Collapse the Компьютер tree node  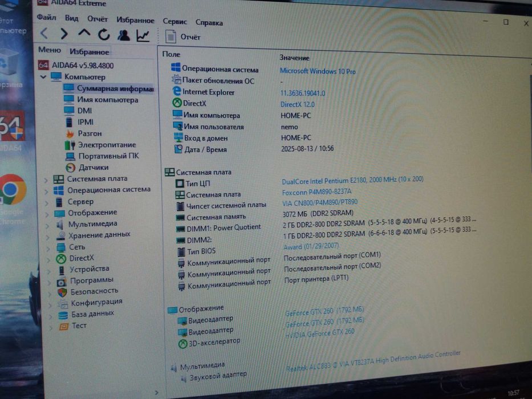(43, 77)
